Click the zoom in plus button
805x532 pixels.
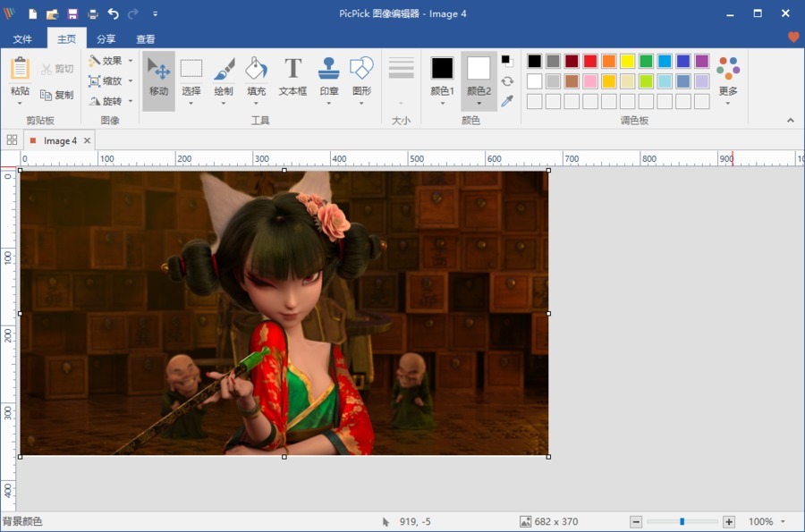[x=728, y=522]
